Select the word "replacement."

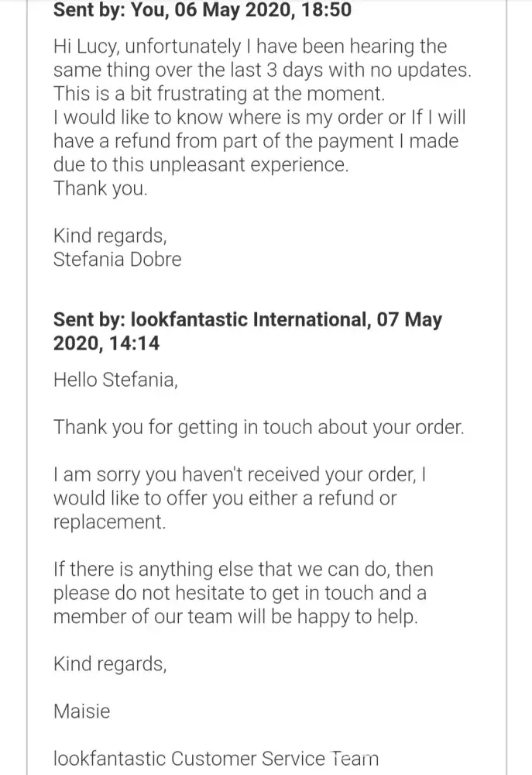click(109, 522)
